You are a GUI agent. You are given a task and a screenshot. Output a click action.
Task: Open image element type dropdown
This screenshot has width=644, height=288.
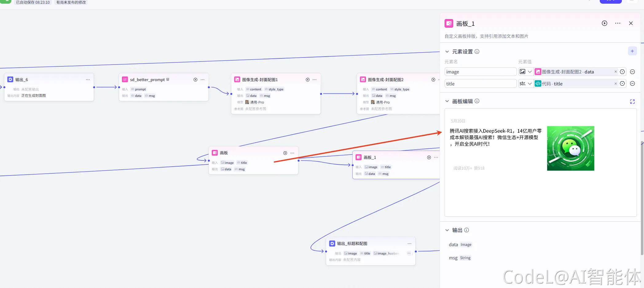pyautogui.click(x=526, y=72)
